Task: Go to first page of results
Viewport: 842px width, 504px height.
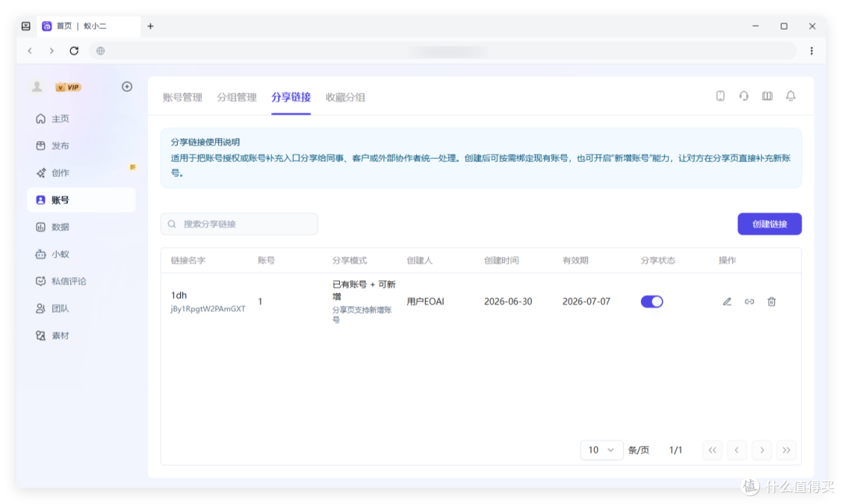Action: click(x=712, y=449)
